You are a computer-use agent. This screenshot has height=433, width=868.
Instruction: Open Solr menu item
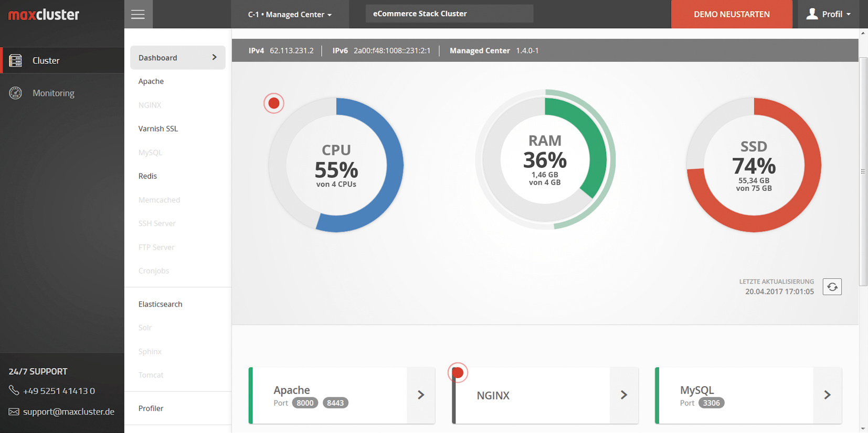tap(145, 328)
